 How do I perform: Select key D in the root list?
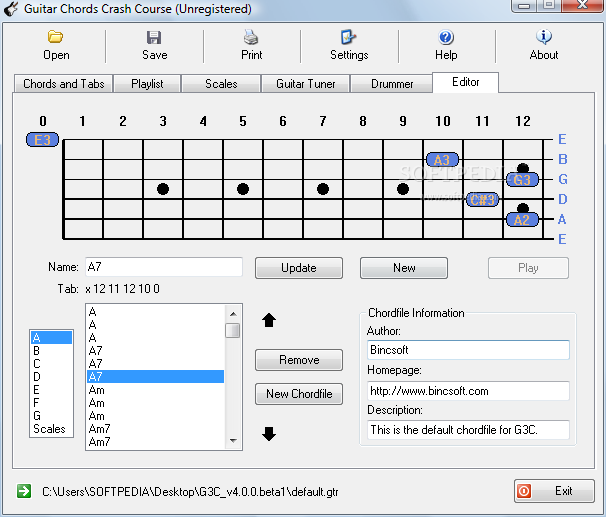(x=51, y=376)
